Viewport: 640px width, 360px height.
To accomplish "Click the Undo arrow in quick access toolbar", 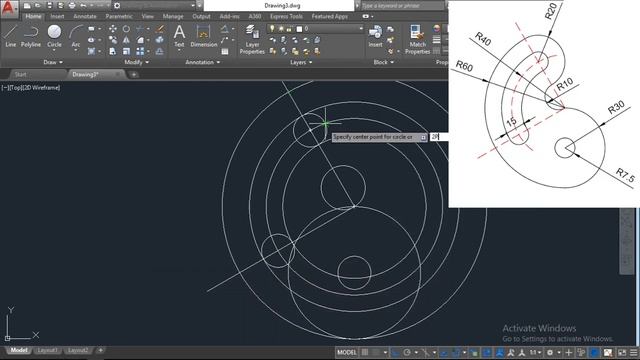I will pyautogui.click(x=83, y=5).
